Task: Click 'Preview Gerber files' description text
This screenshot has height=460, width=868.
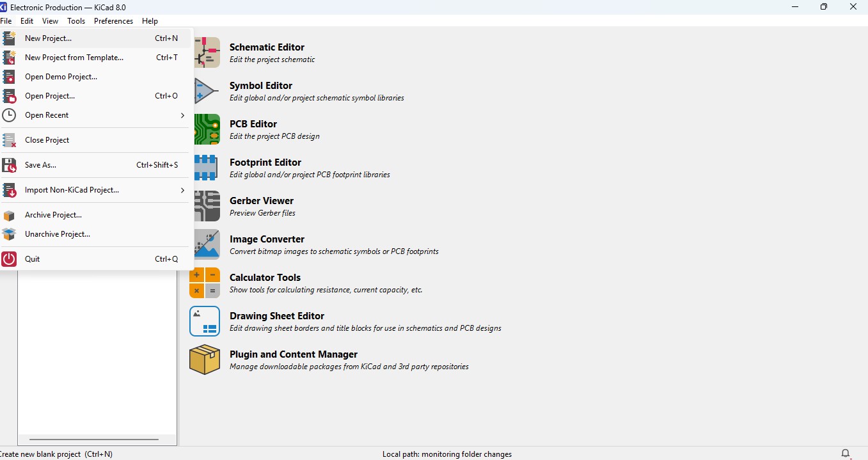Action: pyautogui.click(x=262, y=213)
